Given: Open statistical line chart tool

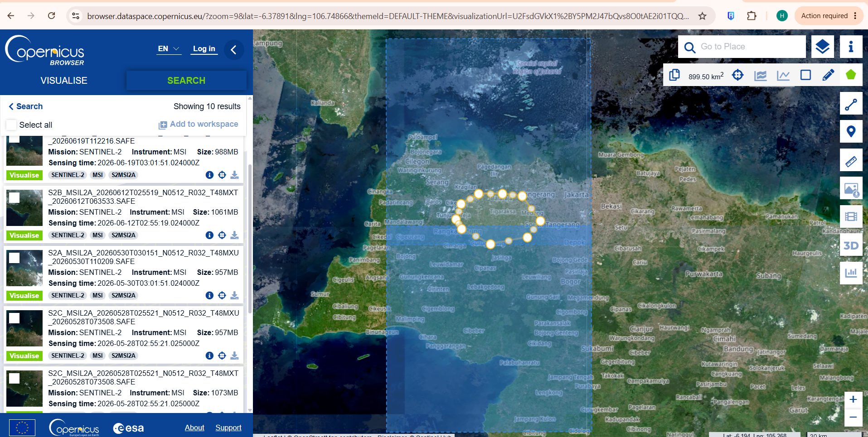Looking at the screenshot, I should coord(783,75).
